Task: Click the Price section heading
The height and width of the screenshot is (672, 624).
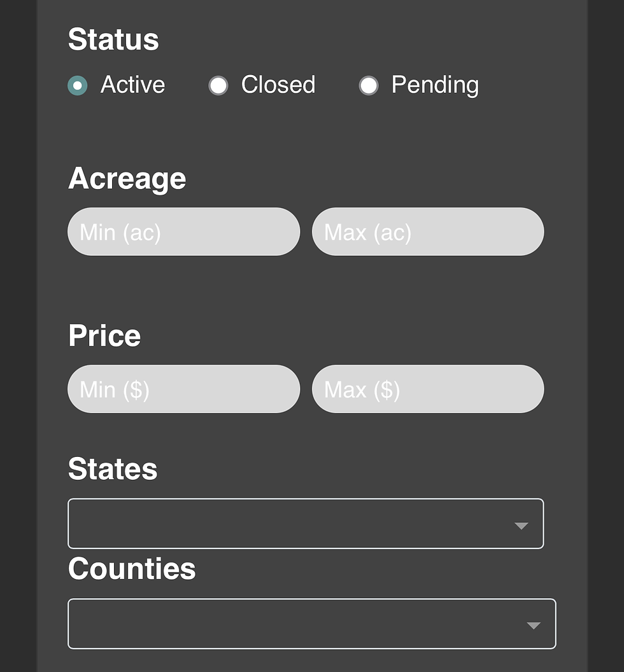Action: pos(104,336)
